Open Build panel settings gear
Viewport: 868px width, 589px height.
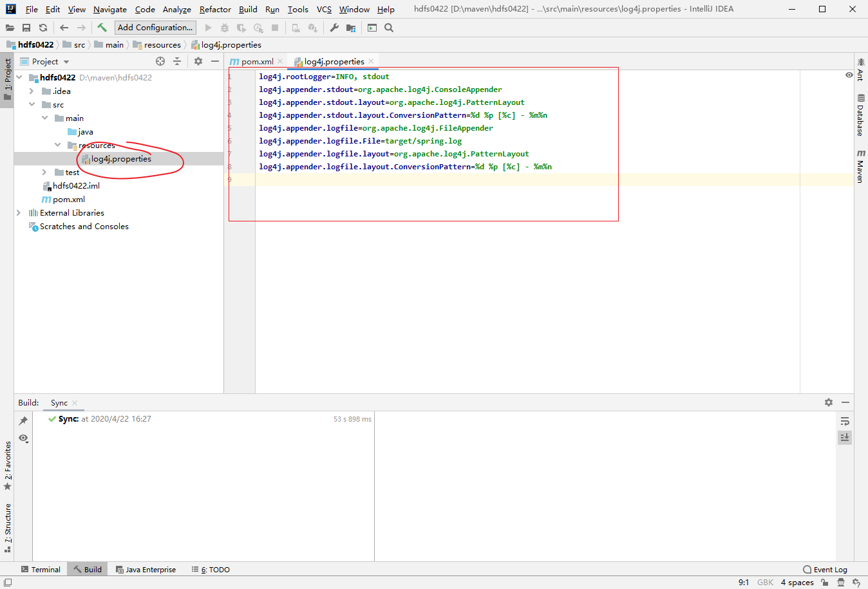(829, 402)
